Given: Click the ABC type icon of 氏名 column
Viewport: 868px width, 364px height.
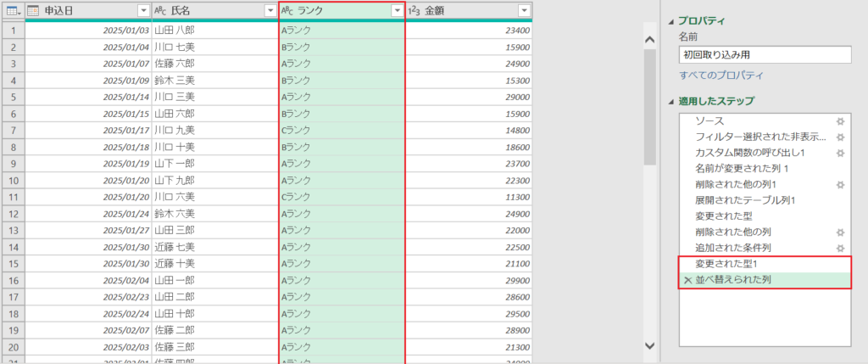Looking at the screenshot, I should (160, 11).
